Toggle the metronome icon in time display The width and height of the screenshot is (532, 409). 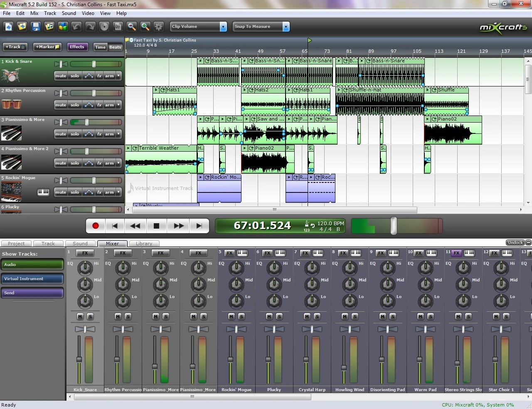click(x=307, y=224)
